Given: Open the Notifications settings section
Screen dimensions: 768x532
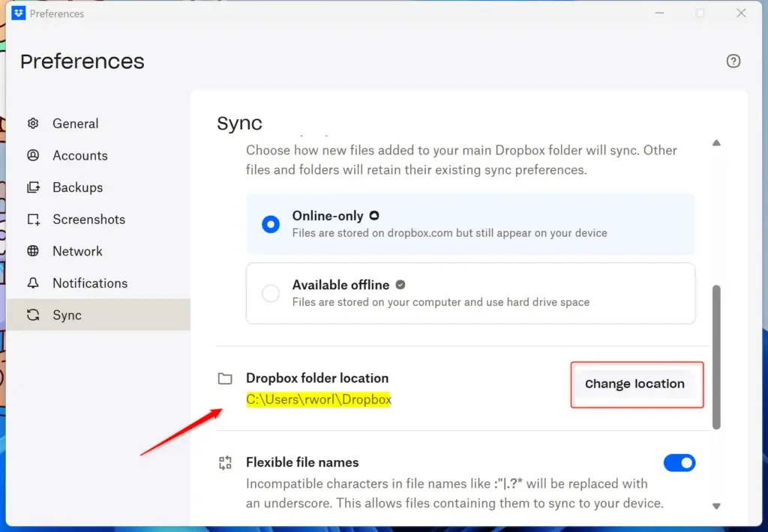Looking at the screenshot, I should [98, 283].
